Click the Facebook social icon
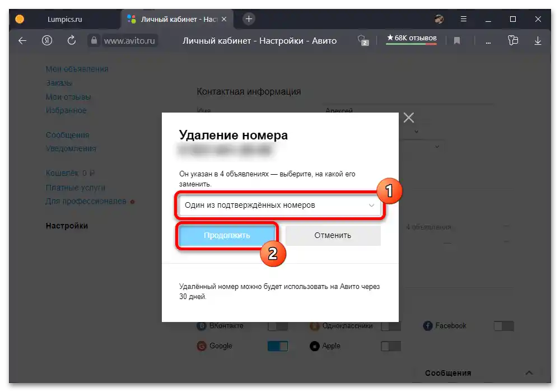The height and width of the screenshot is (392, 560). pyautogui.click(x=427, y=325)
